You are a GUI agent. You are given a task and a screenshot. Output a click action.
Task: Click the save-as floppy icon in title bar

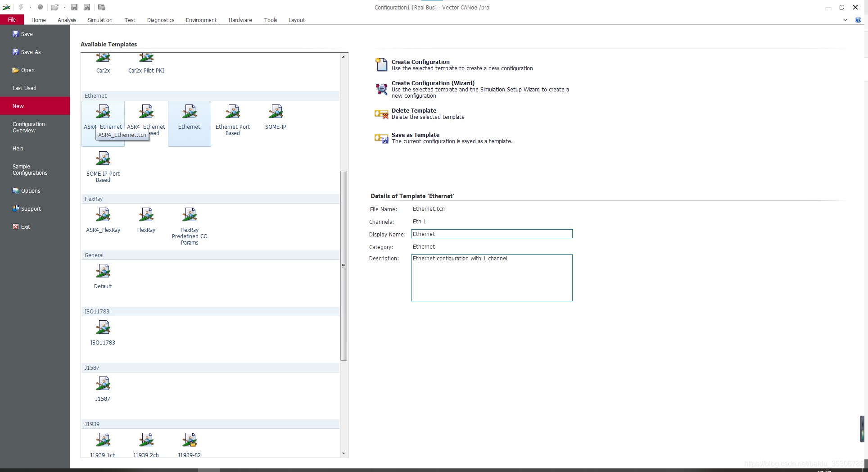point(87,7)
